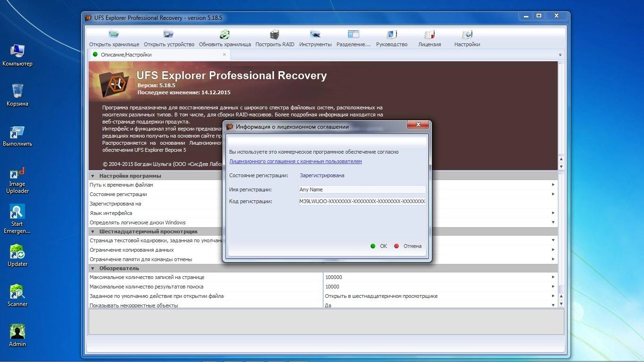Close the license information dialog
644x362 pixels.
pos(418,125)
